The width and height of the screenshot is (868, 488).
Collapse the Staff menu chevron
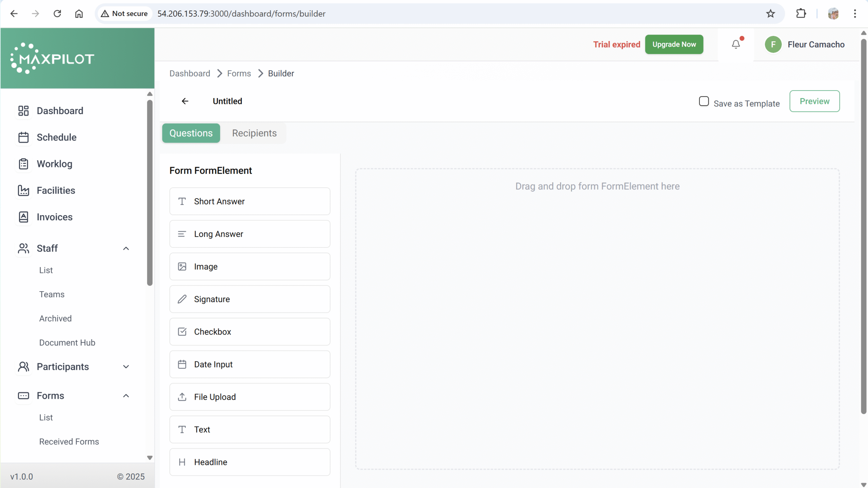click(x=126, y=248)
